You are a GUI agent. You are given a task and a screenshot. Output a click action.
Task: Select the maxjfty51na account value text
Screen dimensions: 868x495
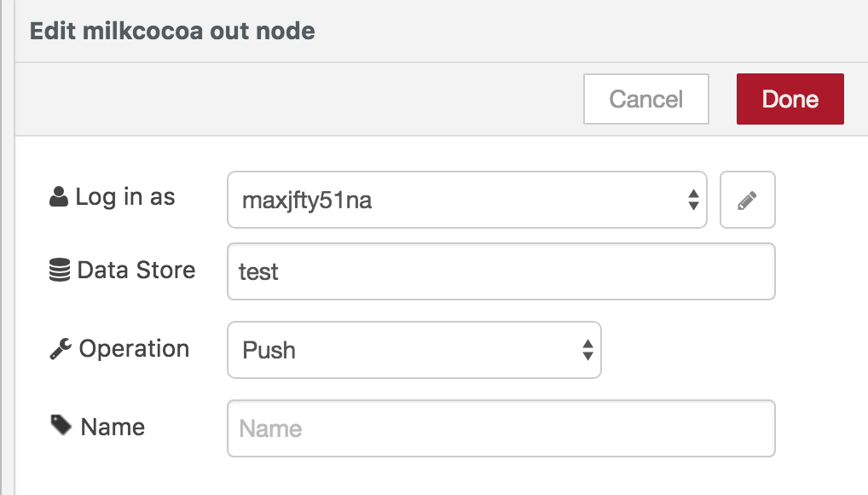[x=307, y=201]
